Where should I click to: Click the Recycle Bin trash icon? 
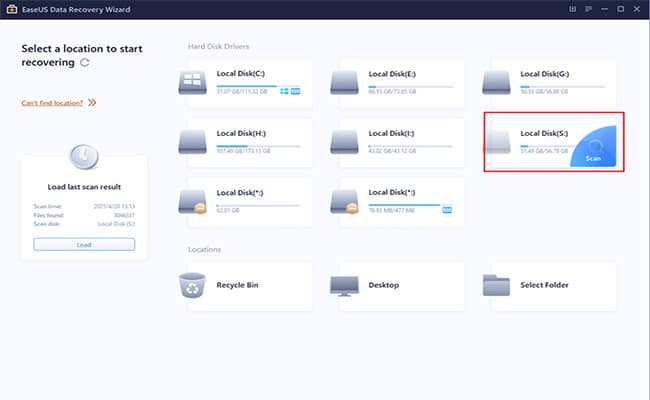point(192,285)
